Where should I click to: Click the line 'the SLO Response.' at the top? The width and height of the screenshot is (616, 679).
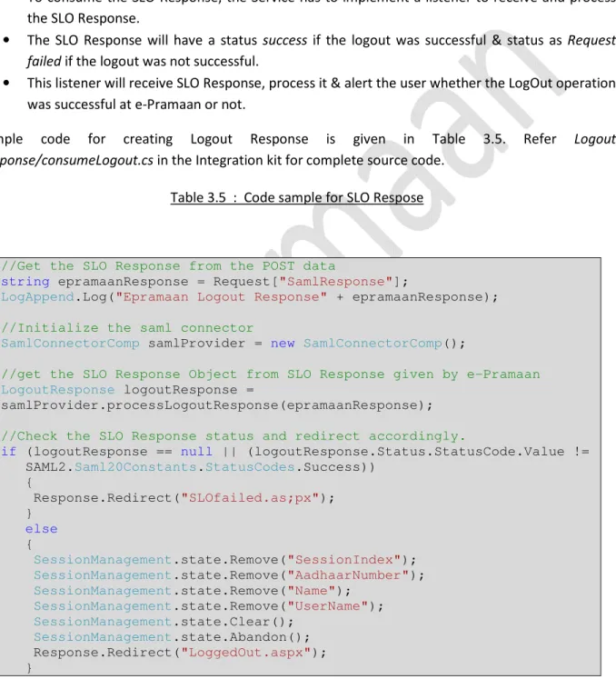tap(84, 18)
